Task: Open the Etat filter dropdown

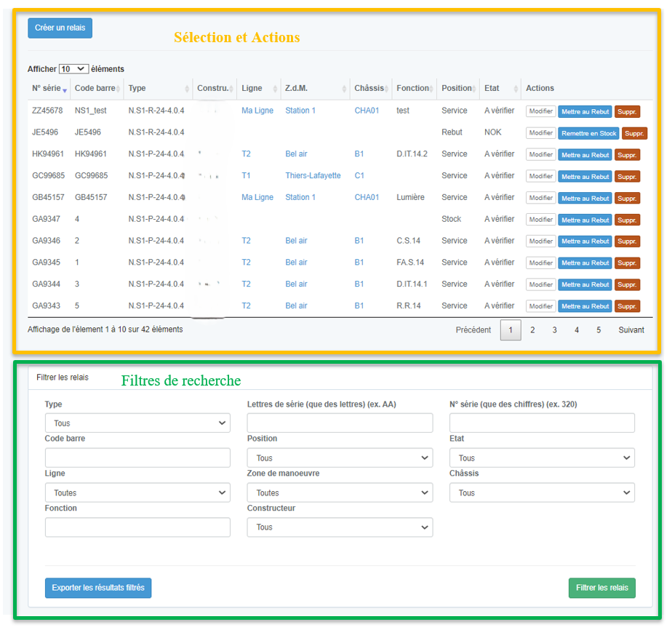Action: click(541, 458)
